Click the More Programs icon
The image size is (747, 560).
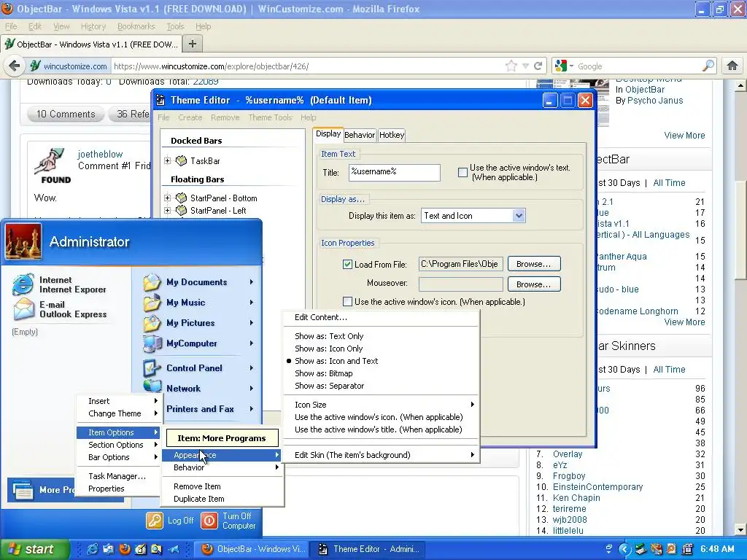tap(23, 490)
